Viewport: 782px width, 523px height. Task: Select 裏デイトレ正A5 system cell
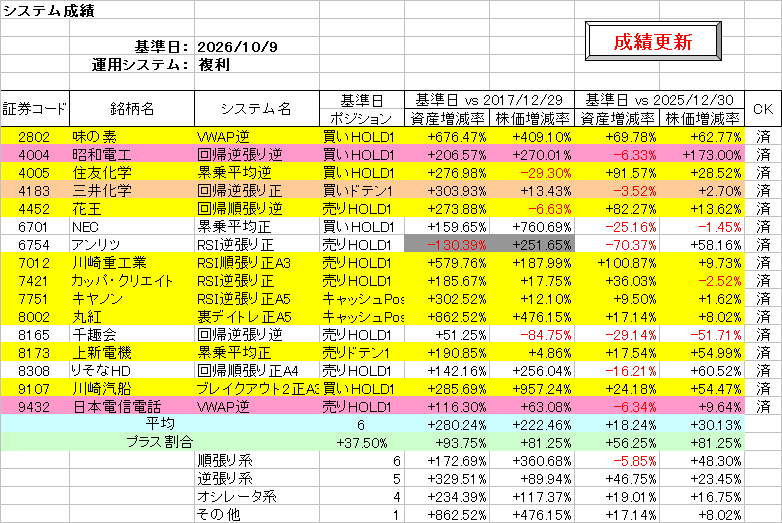(257, 317)
